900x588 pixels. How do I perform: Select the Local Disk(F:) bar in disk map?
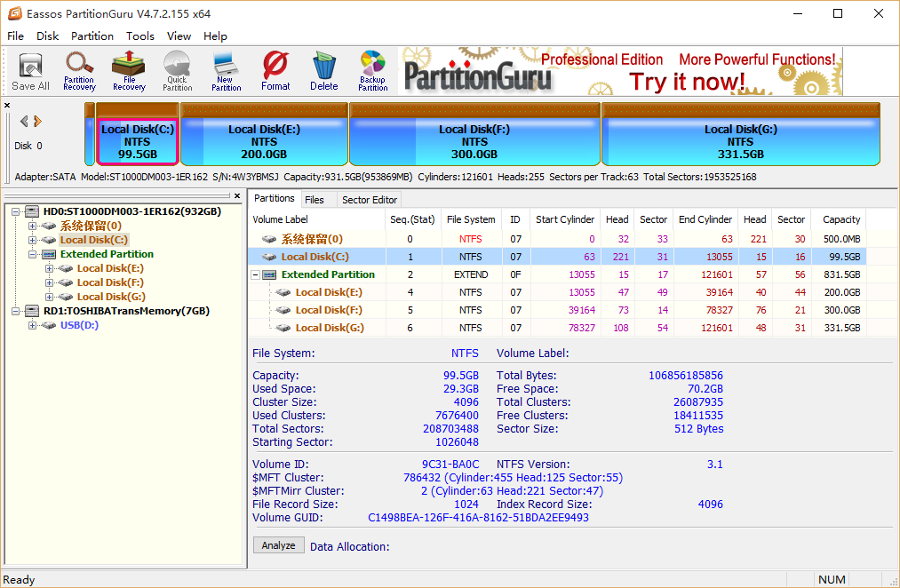(x=474, y=141)
